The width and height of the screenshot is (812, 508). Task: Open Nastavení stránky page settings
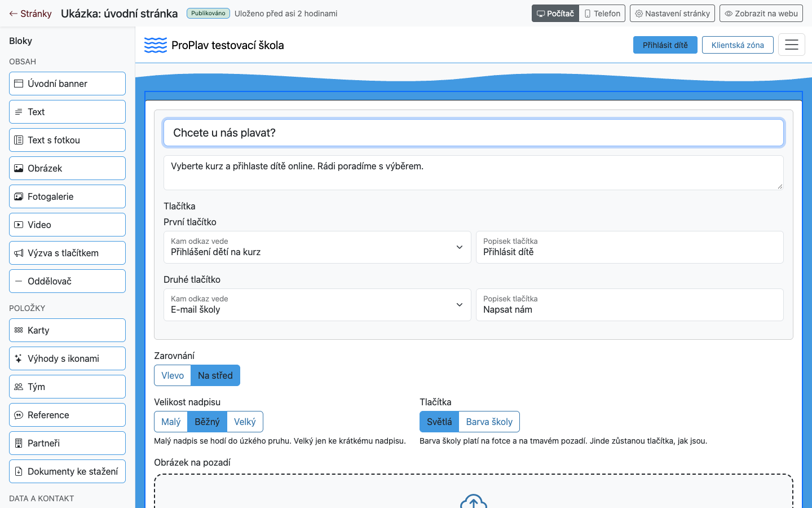(x=672, y=14)
